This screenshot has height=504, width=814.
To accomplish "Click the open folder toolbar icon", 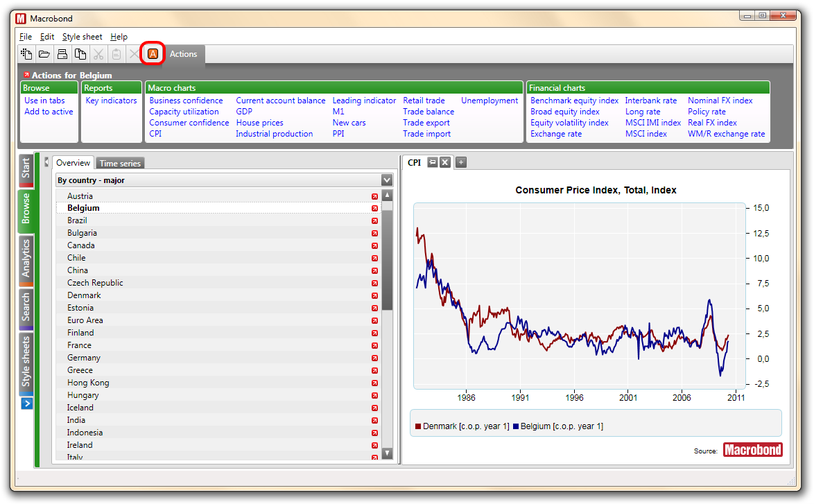I will [x=44, y=53].
